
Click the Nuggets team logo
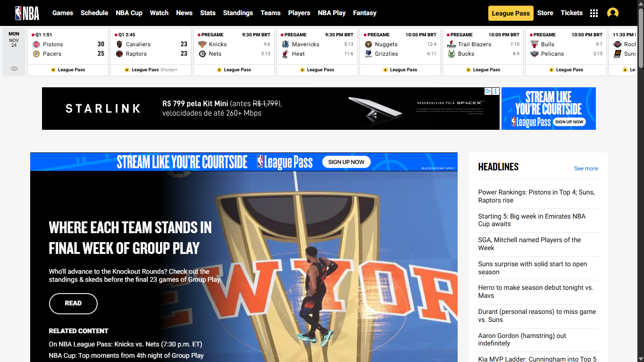368,44
